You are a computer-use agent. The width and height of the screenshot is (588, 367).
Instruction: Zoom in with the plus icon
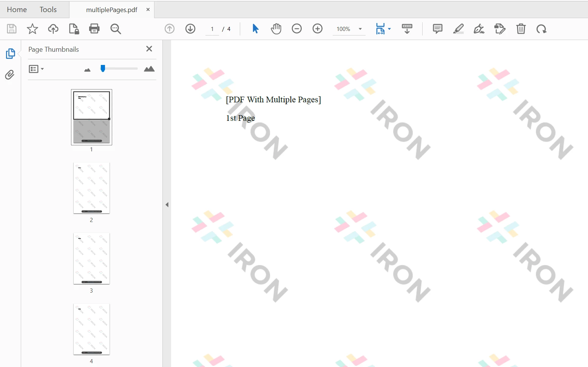318,29
